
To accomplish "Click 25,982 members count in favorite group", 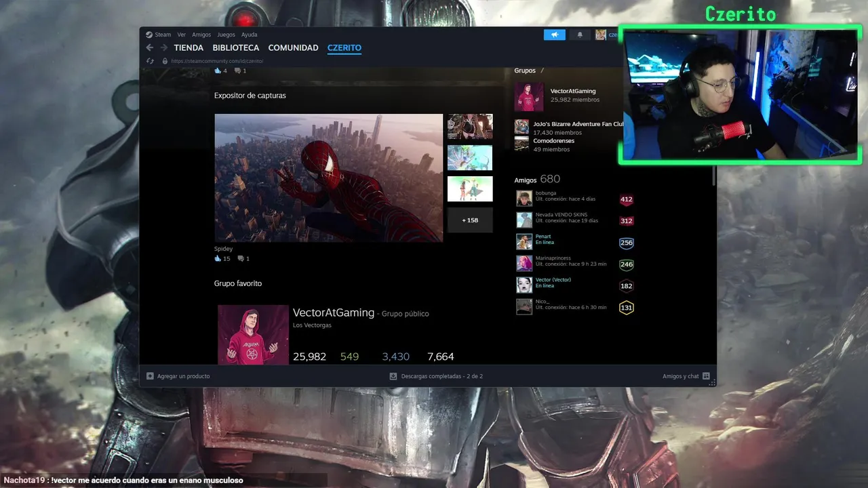I will [x=309, y=357].
